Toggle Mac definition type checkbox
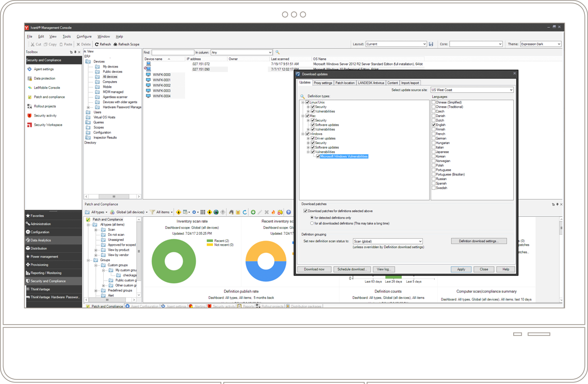 point(307,116)
